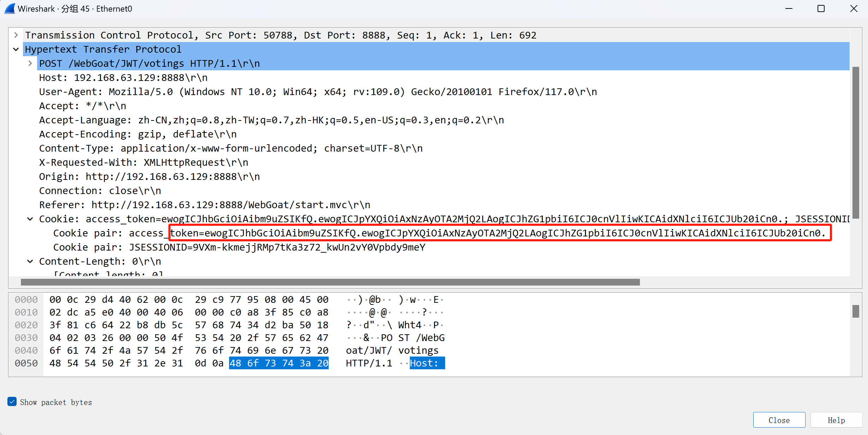This screenshot has height=435, width=868.
Task: Expand the POST /WebGoat/JWT/votings request line
Action: pos(30,63)
